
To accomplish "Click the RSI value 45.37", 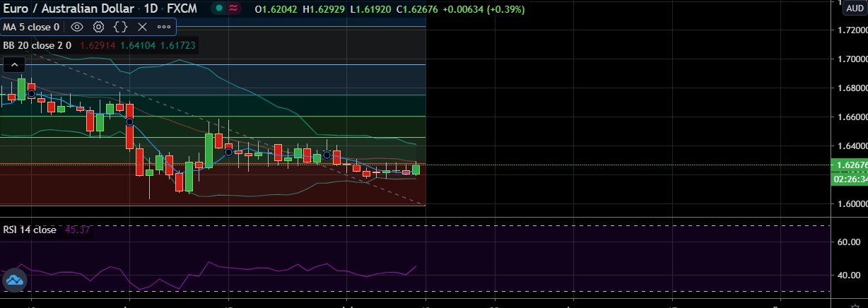I will 76,230.
